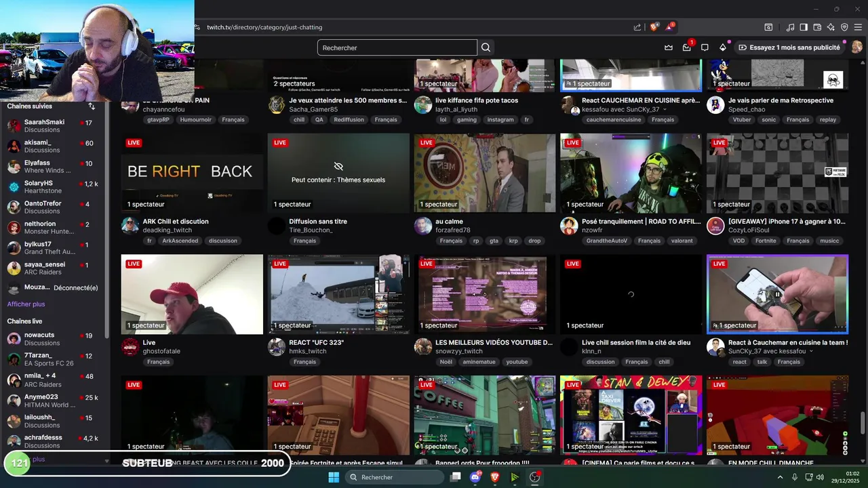Open the ghostofatale Live stream thumbnail
Image resolution: width=868 pixels, height=488 pixels.
pos(192,294)
